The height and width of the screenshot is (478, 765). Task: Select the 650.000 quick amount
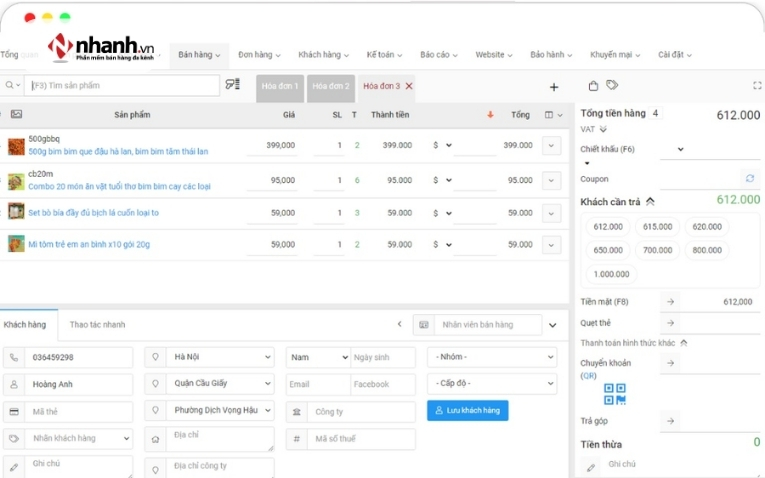(607, 250)
